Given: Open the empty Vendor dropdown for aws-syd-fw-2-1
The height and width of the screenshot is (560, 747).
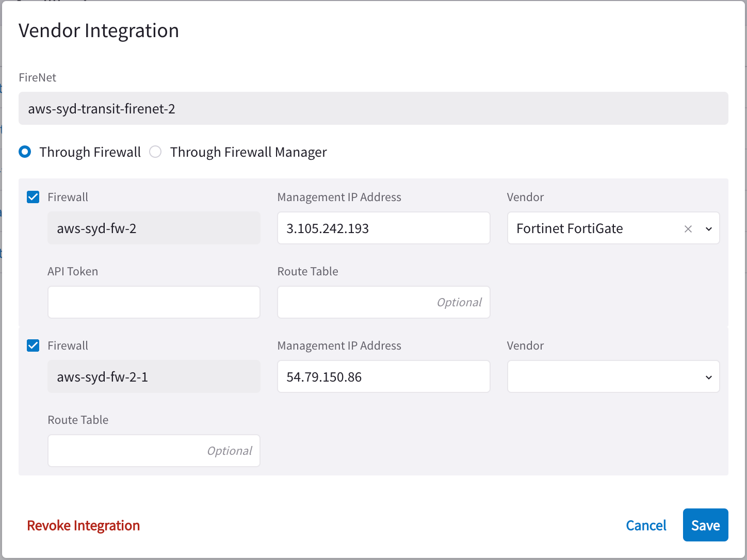Looking at the screenshot, I should pos(604,377).
